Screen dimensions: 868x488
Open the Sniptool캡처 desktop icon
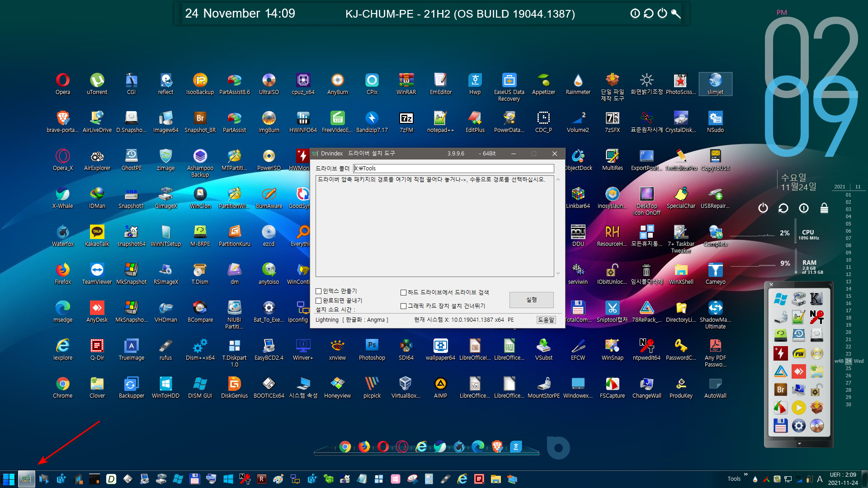pyautogui.click(x=612, y=312)
